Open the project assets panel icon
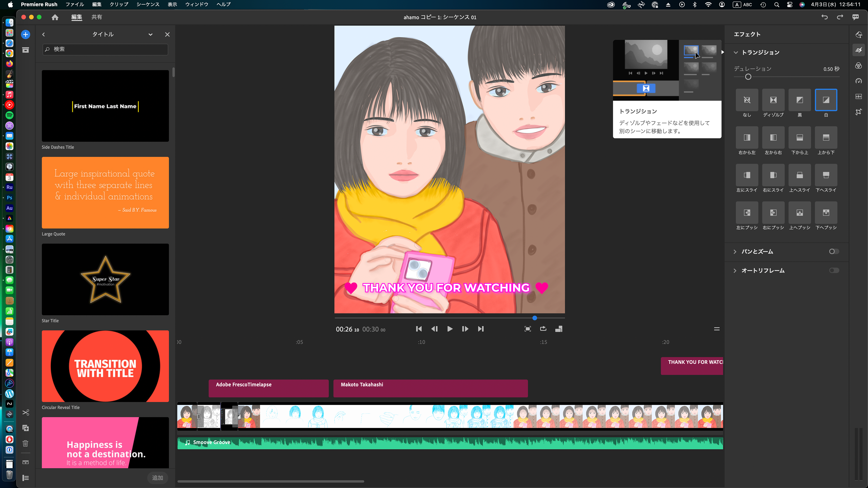 tap(26, 50)
